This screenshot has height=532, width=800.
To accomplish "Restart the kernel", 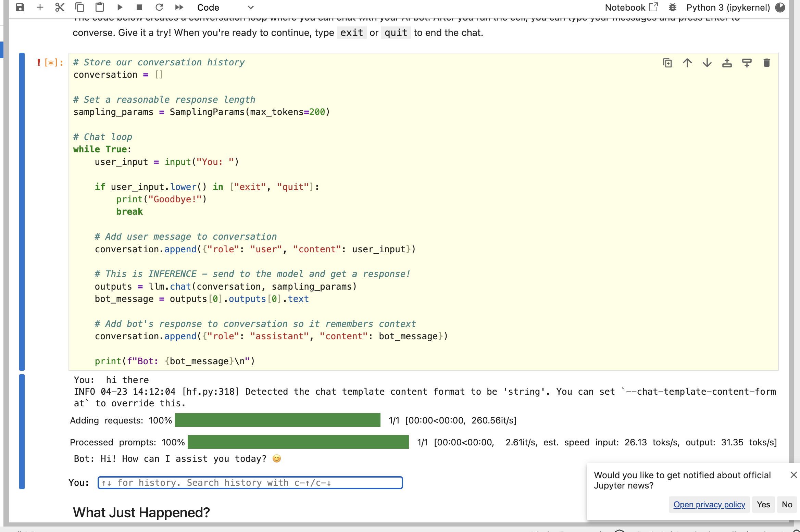I will click(x=159, y=7).
